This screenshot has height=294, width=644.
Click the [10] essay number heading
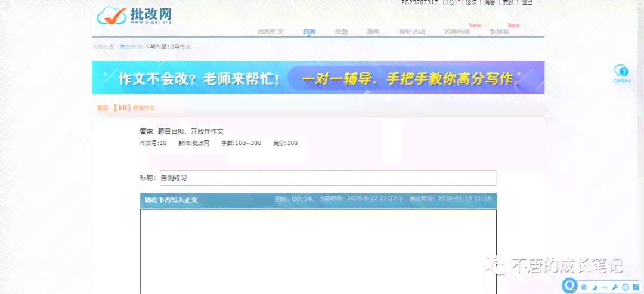coord(122,107)
